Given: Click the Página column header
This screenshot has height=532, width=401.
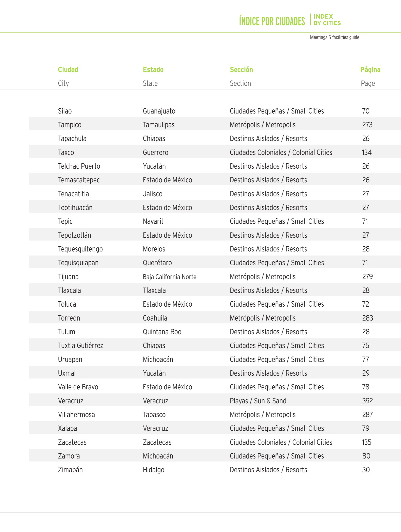Looking at the screenshot, I should tap(370, 70).
